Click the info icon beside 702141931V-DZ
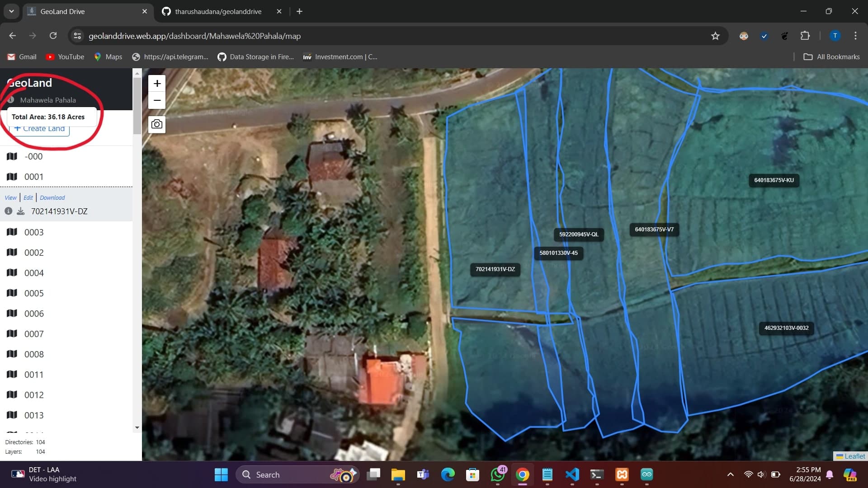Viewport: 868px width, 488px height. 8,211
